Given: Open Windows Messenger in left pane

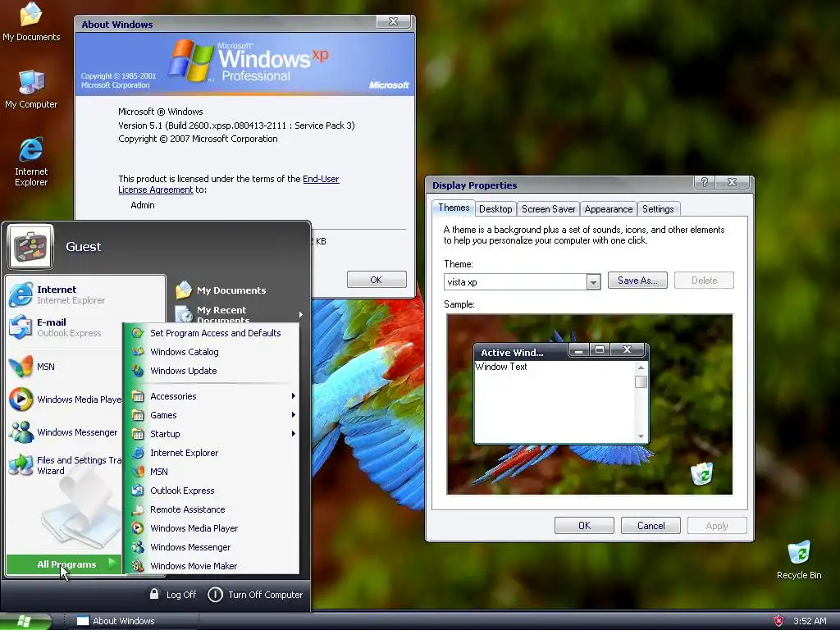Looking at the screenshot, I should point(64,431).
